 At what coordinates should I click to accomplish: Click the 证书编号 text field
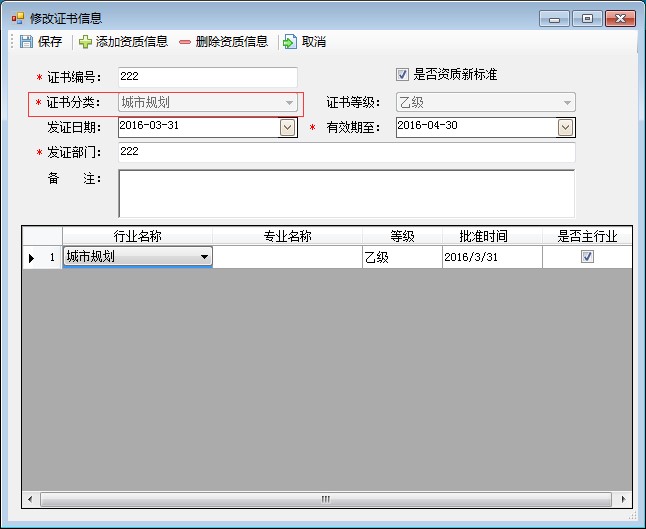coord(207,77)
